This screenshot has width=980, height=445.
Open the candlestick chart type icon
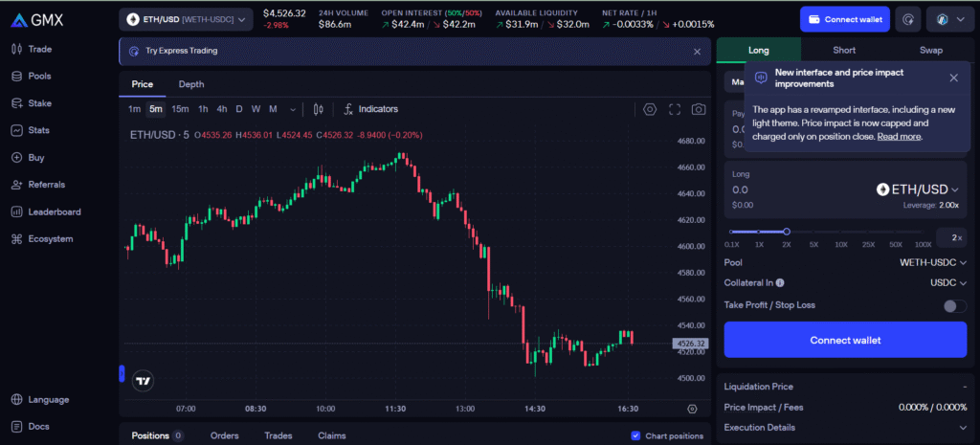319,109
